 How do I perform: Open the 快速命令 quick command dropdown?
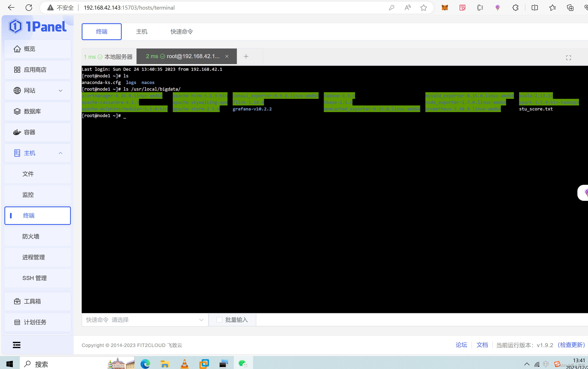pos(145,320)
